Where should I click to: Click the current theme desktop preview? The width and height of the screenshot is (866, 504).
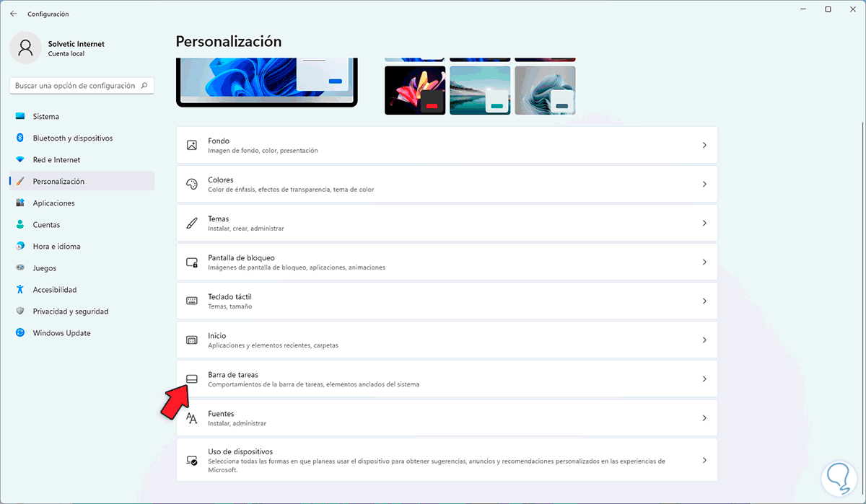(x=267, y=82)
